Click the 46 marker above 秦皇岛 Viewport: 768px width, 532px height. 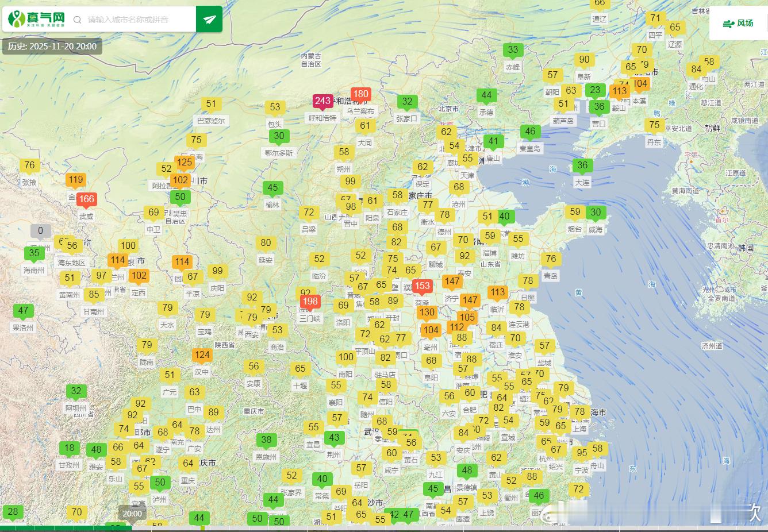pos(530,132)
